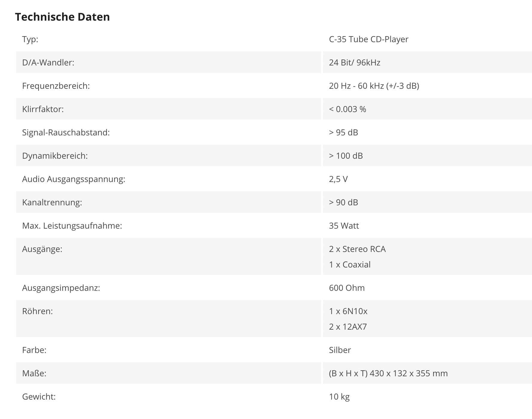
Task: Click the 10 kg Gewicht value
Action: [x=339, y=397]
